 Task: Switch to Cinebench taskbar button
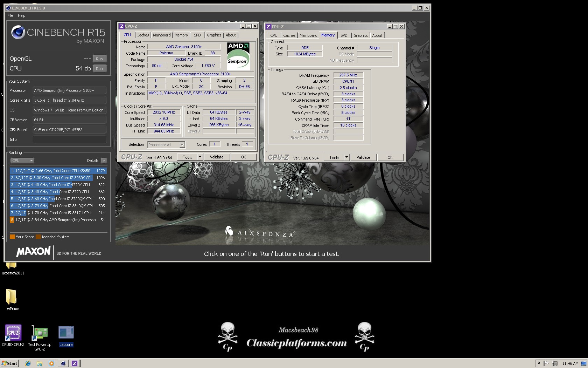tap(63, 363)
